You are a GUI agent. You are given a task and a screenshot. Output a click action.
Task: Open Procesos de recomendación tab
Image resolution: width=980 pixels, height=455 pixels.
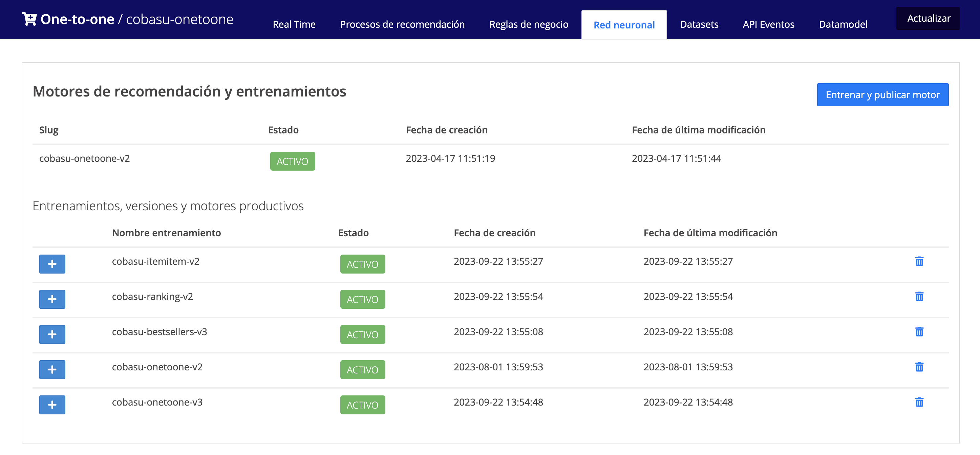402,25
